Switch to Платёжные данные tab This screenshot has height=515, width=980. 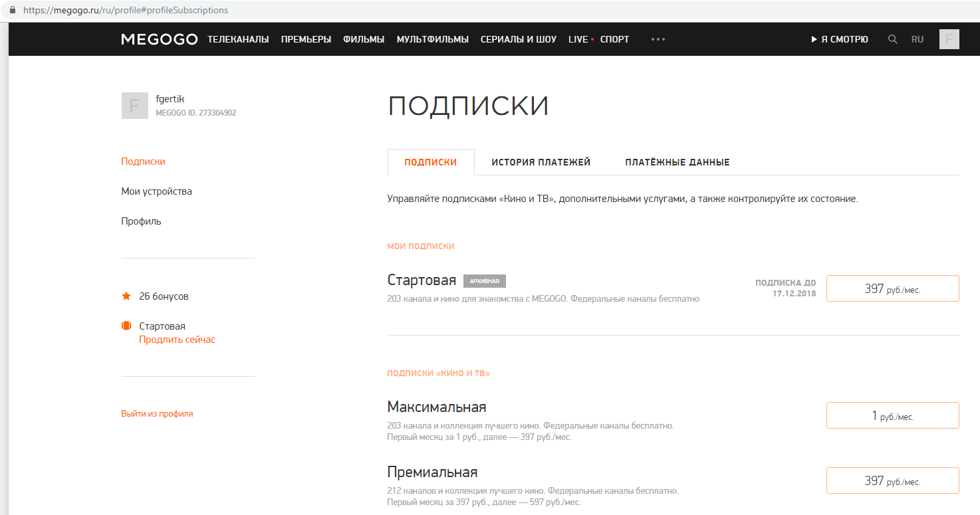[x=677, y=162]
